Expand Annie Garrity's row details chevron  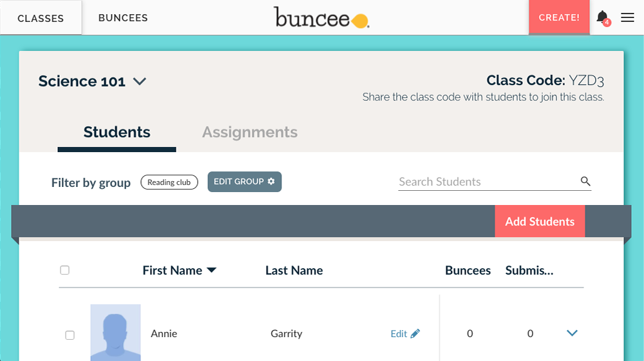572,333
